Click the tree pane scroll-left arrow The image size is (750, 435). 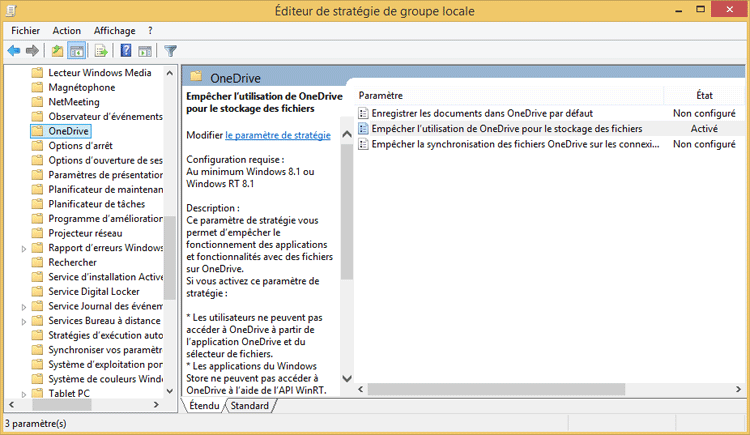coord(11,405)
